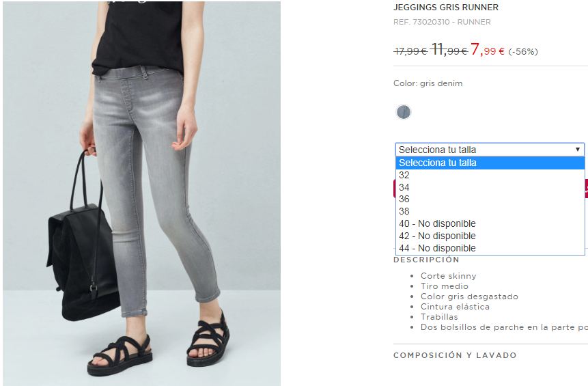
Task: Click the 'JEGGINGS GRIS RUNNER' product title
Action: coord(446,7)
